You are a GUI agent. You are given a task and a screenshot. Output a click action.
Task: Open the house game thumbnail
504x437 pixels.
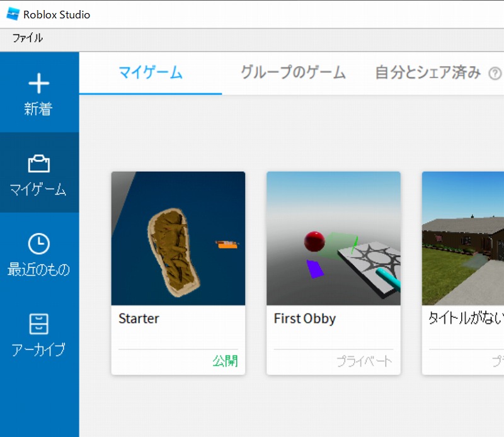point(463,239)
